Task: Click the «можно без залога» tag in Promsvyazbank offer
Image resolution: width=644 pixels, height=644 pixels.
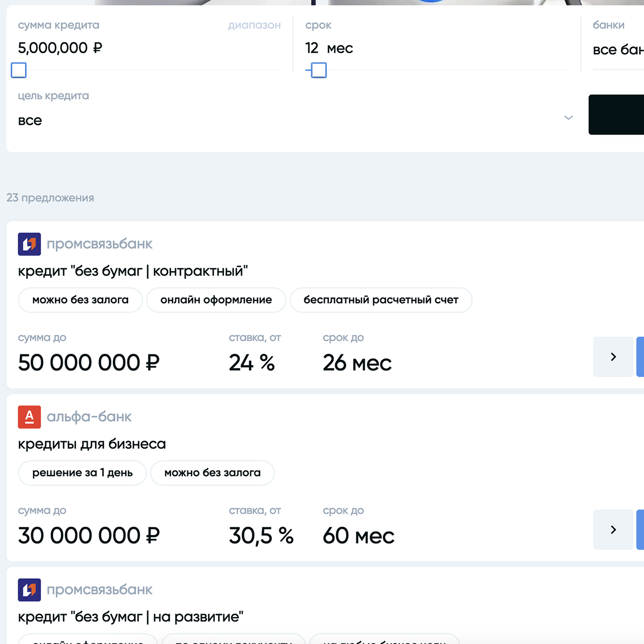Action: (80, 300)
